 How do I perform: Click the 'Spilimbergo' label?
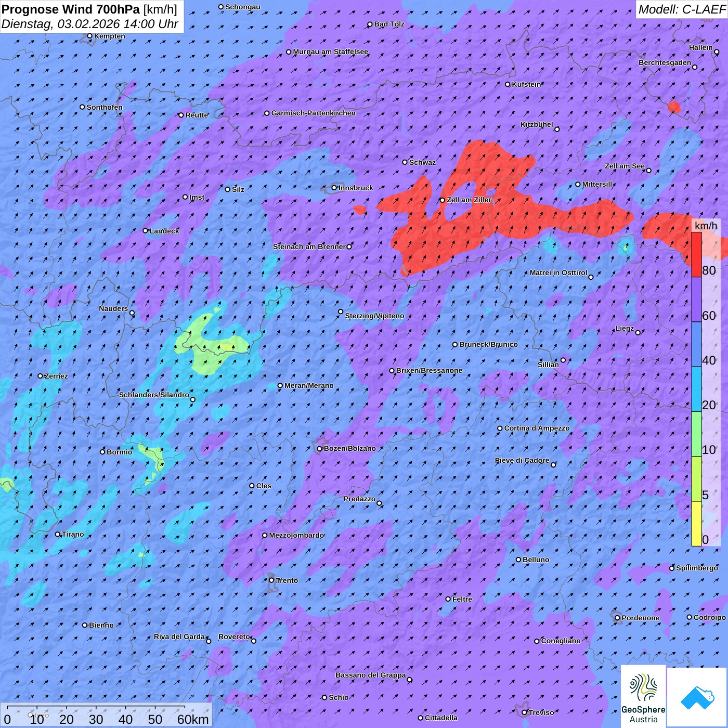point(697,568)
